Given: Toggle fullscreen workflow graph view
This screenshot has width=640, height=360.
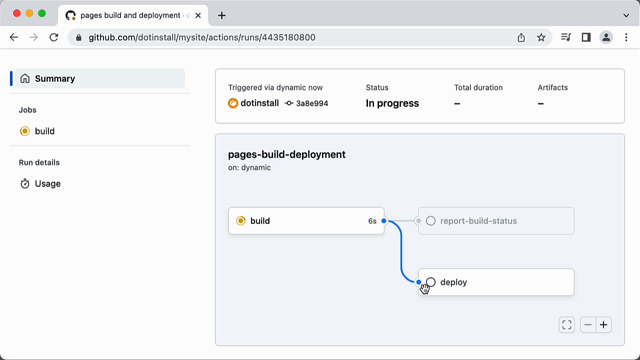Looking at the screenshot, I should [x=567, y=325].
